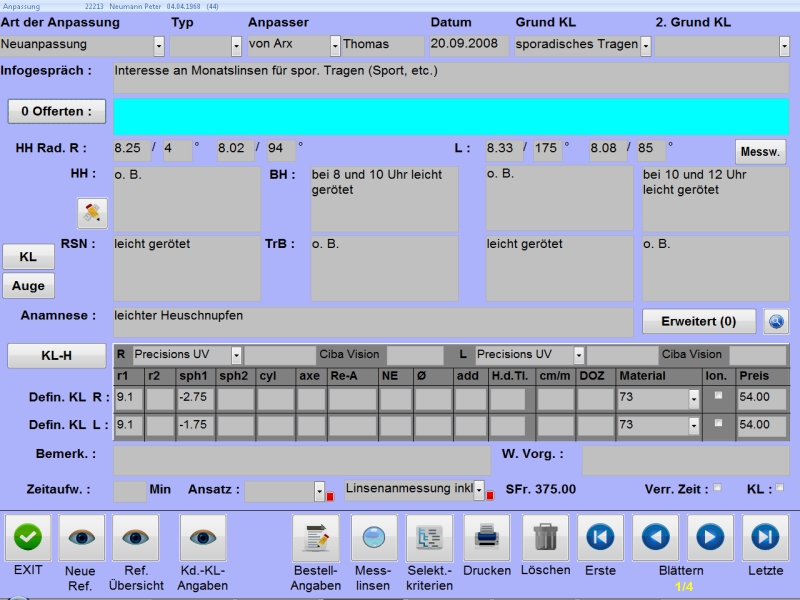This screenshot has height=600, width=800.
Task: Click HH Rad. L value 8.33
Action: (x=504, y=150)
